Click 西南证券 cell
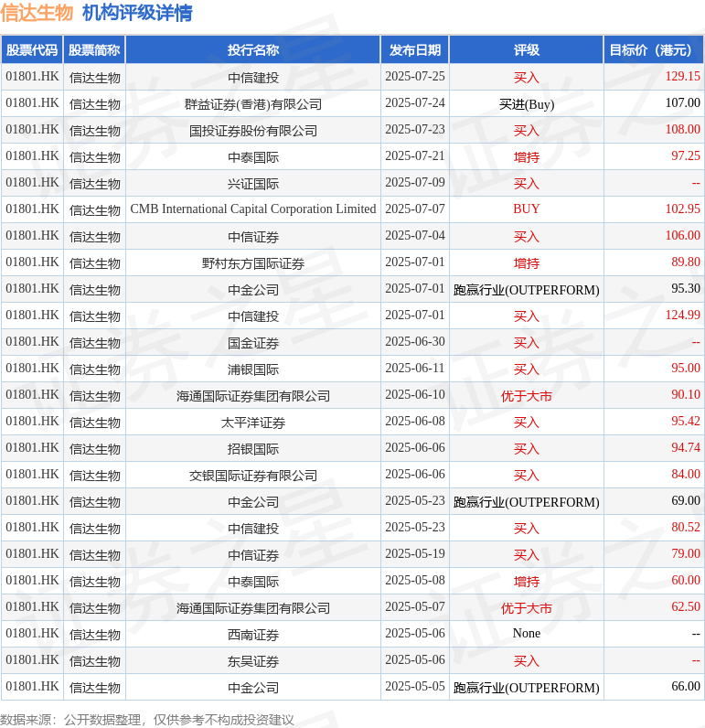Image resolution: width=705 pixels, height=728 pixels. tap(253, 634)
